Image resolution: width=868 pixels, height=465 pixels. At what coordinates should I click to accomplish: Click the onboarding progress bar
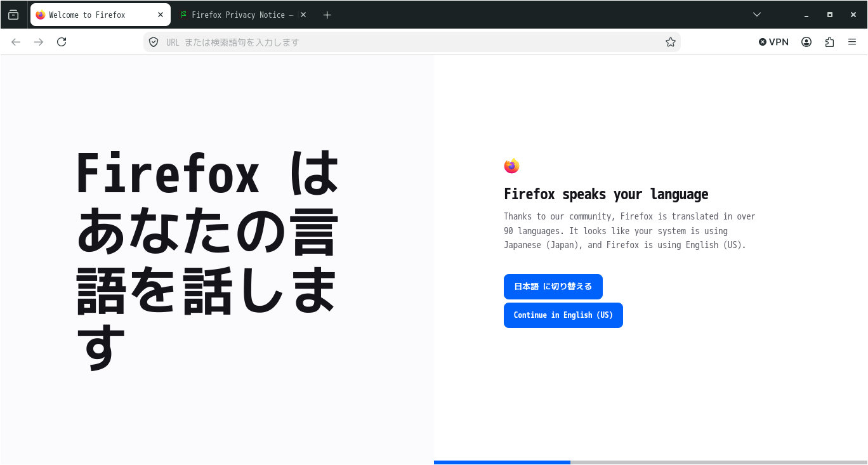650,462
